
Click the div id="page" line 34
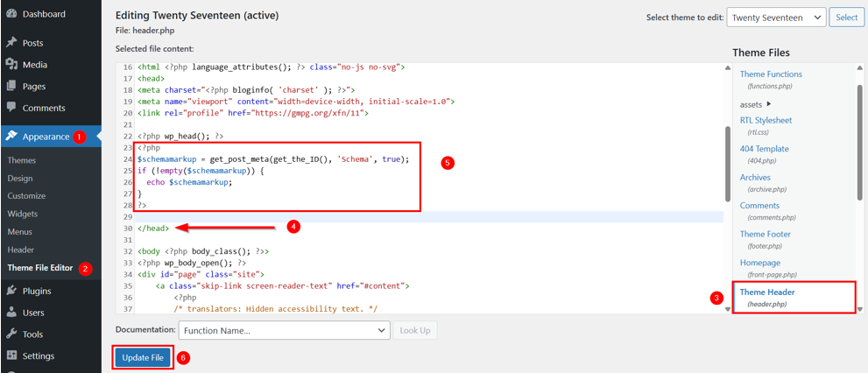pos(201,274)
